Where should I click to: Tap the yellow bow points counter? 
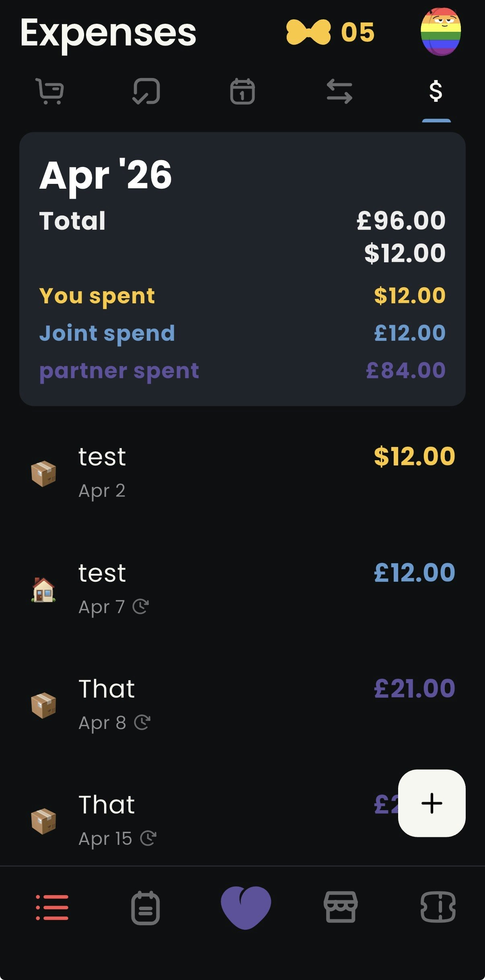[330, 32]
